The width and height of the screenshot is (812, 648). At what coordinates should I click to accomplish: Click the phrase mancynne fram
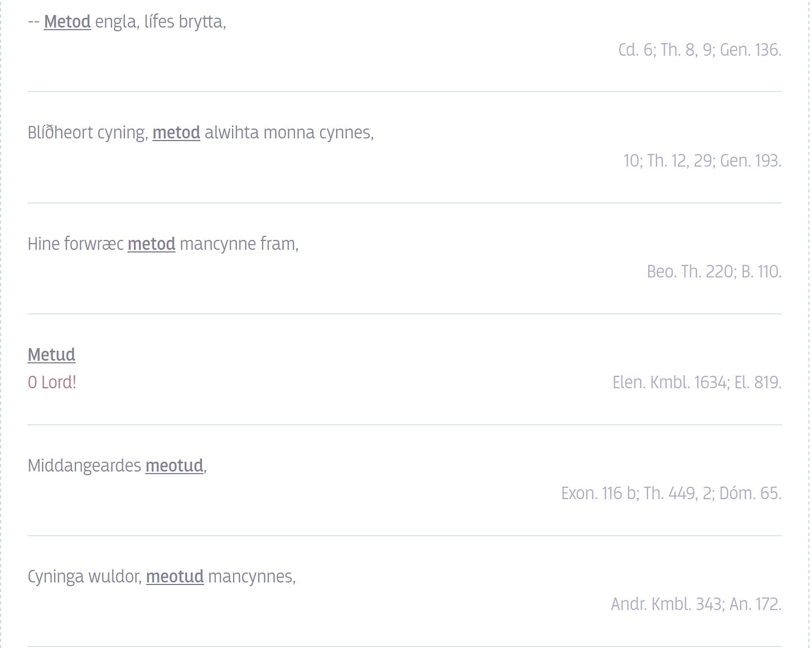(x=239, y=244)
